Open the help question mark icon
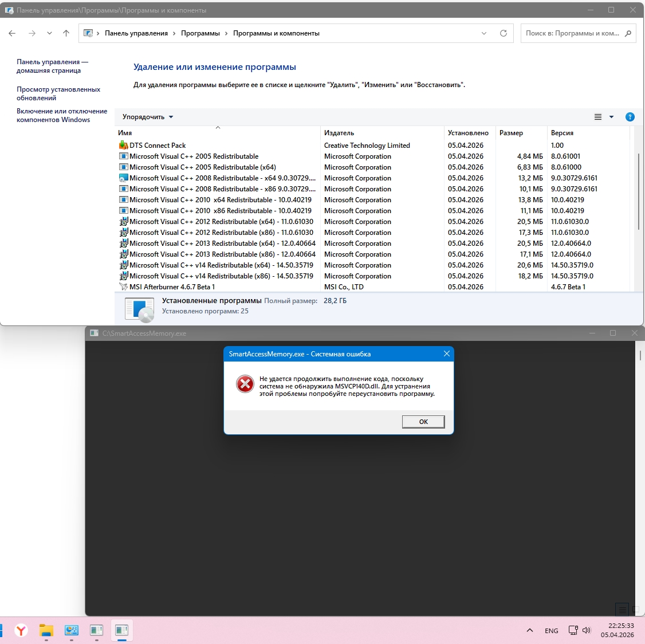Image resolution: width=645 pixels, height=644 pixels. tap(630, 117)
